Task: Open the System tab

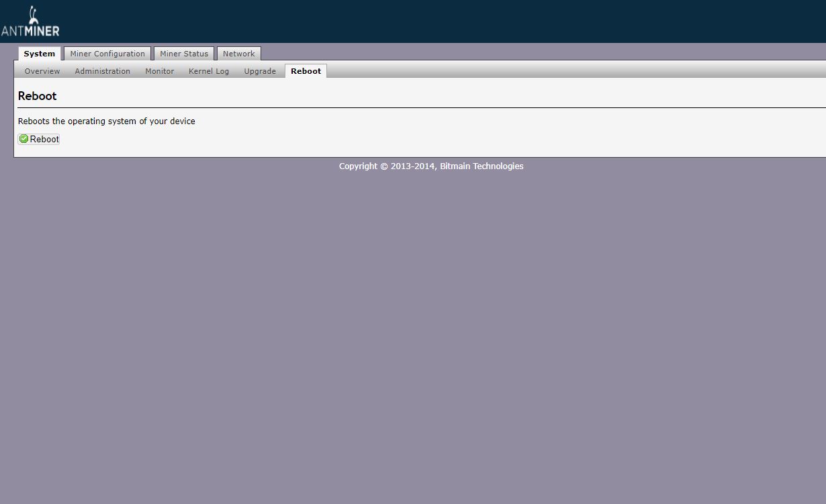Action: [x=40, y=54]
